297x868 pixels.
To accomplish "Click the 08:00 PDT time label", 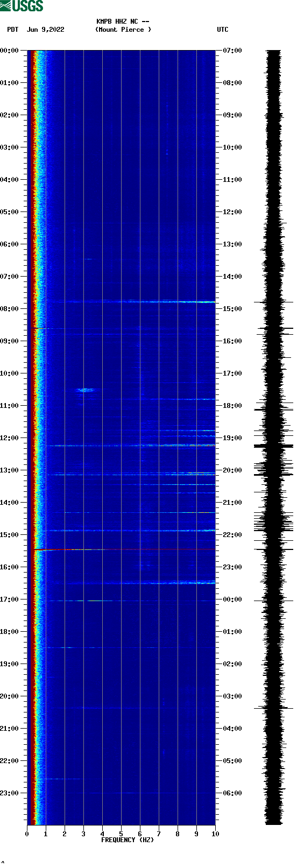I will point(9,309).
